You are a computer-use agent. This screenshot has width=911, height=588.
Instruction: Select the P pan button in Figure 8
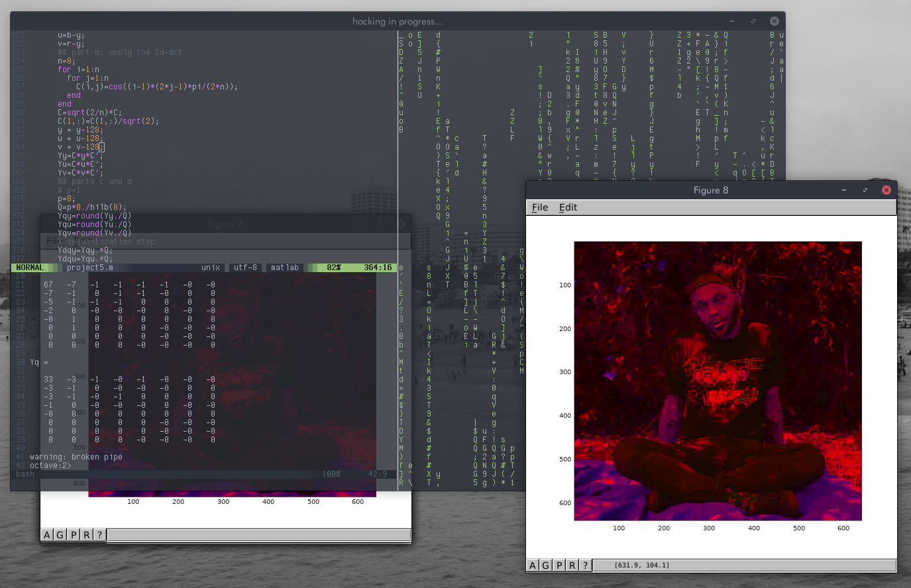tap(559, 565)
